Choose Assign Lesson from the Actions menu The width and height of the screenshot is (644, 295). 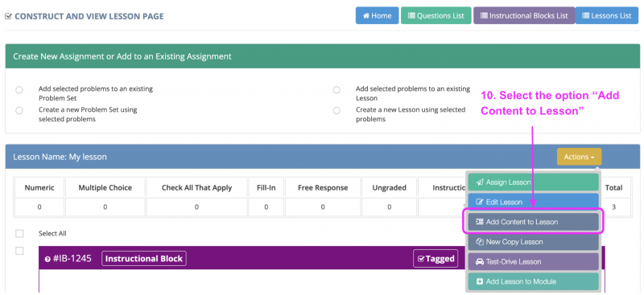point(533,182)
